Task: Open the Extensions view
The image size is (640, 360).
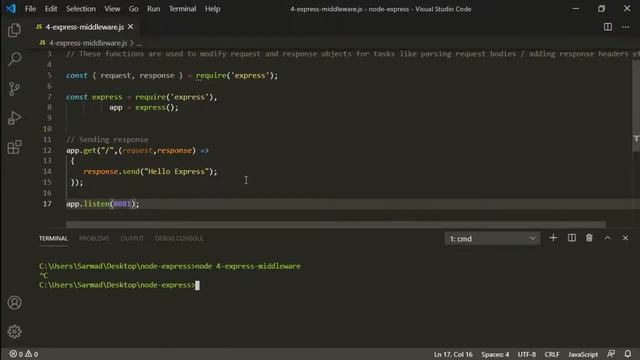Action: click(14, 147)
